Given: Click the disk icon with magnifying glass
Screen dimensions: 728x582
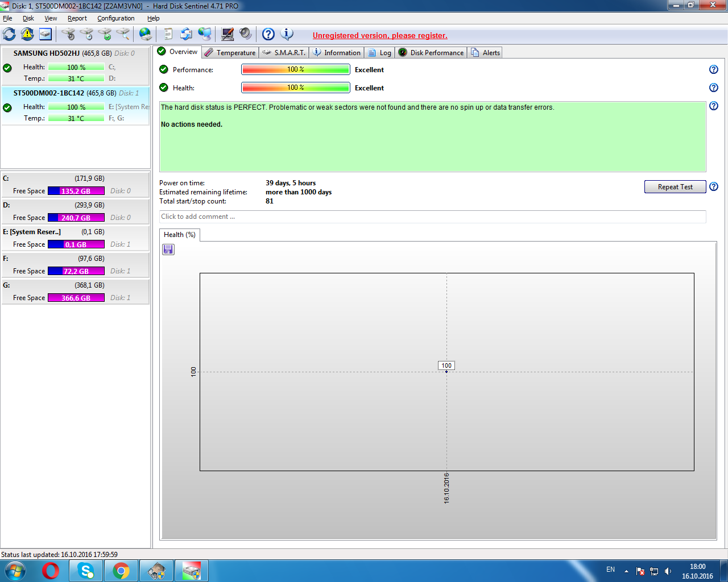Looking at the screenshot, I should (123, 34).
